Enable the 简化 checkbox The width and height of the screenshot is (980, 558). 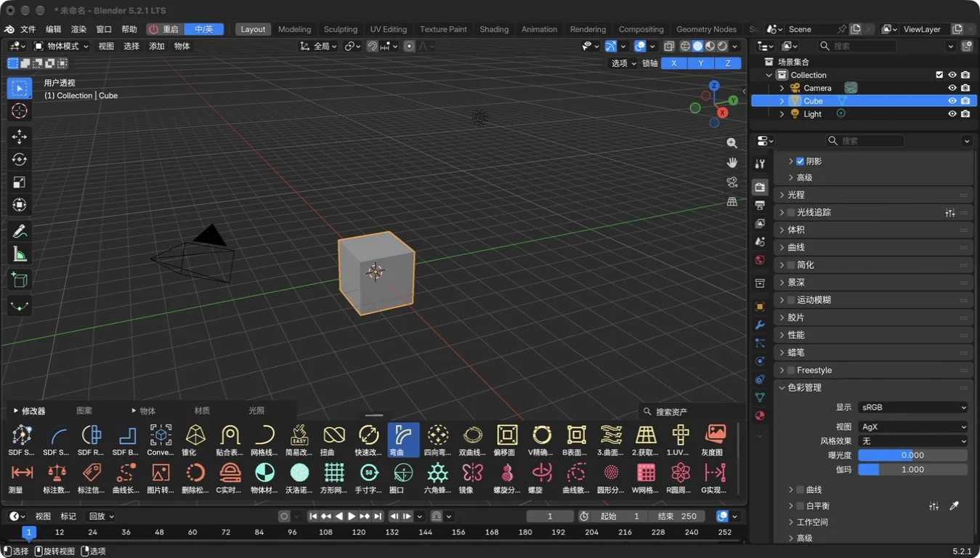(x=791, y=265)
